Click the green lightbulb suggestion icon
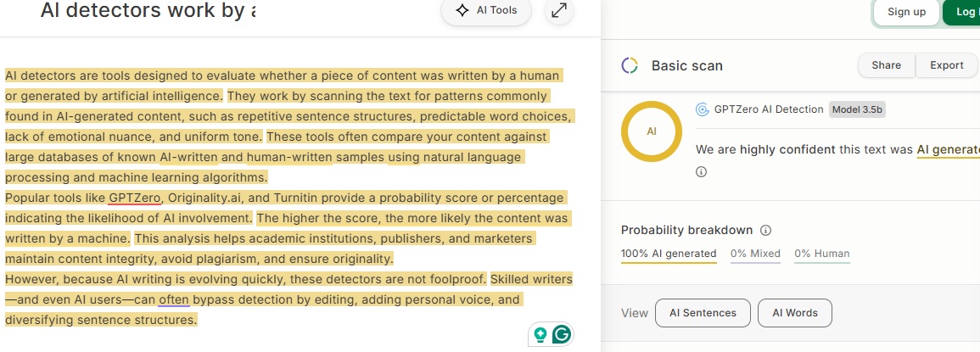The image size is (980, 352). tap(540, 335)
